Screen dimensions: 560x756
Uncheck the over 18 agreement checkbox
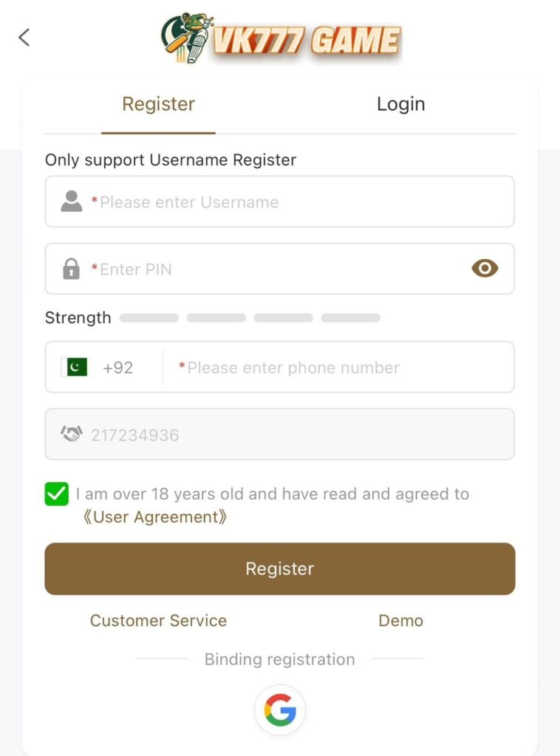(x=57, y=494)
